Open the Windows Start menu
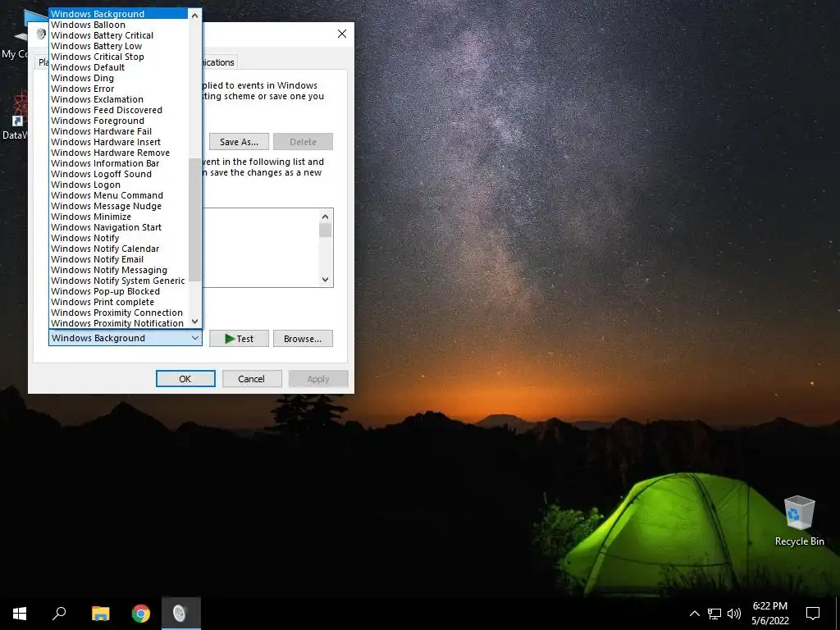840x630 pixels. (20, 614)
